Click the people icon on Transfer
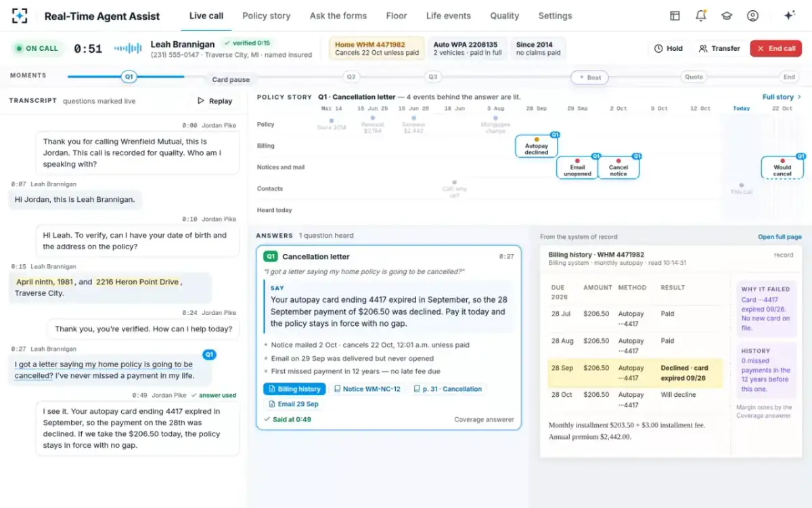This screenshot has height=508, width=812. point(703,49)
